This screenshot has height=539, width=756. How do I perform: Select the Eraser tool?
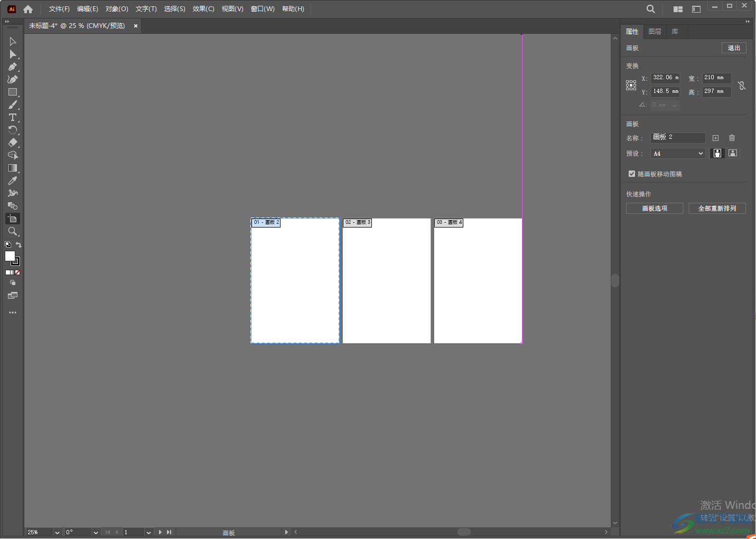13,143
